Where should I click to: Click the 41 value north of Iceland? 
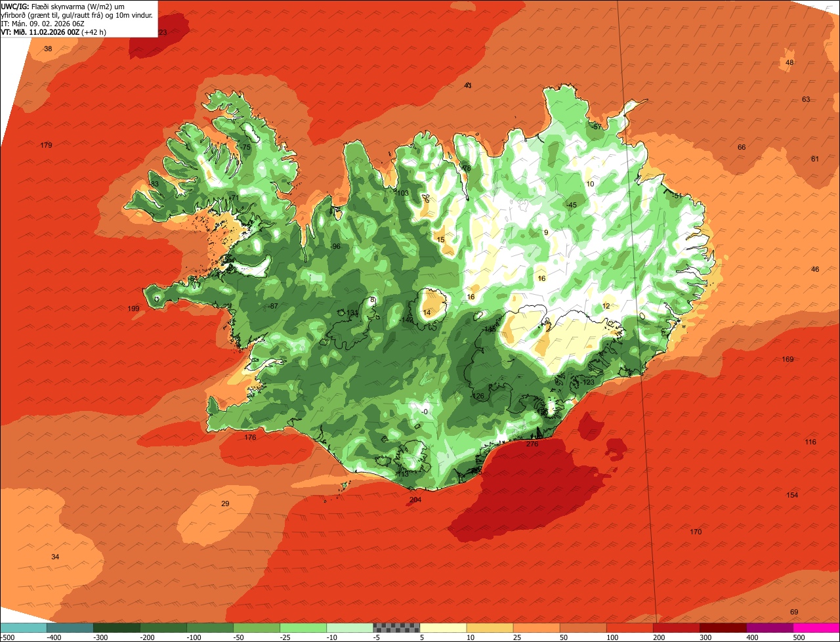(468, 85)
